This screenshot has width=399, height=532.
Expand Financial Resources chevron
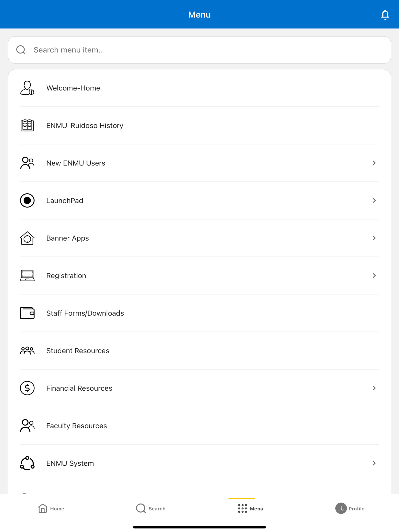pyautogui.click(x=374, y=388)
